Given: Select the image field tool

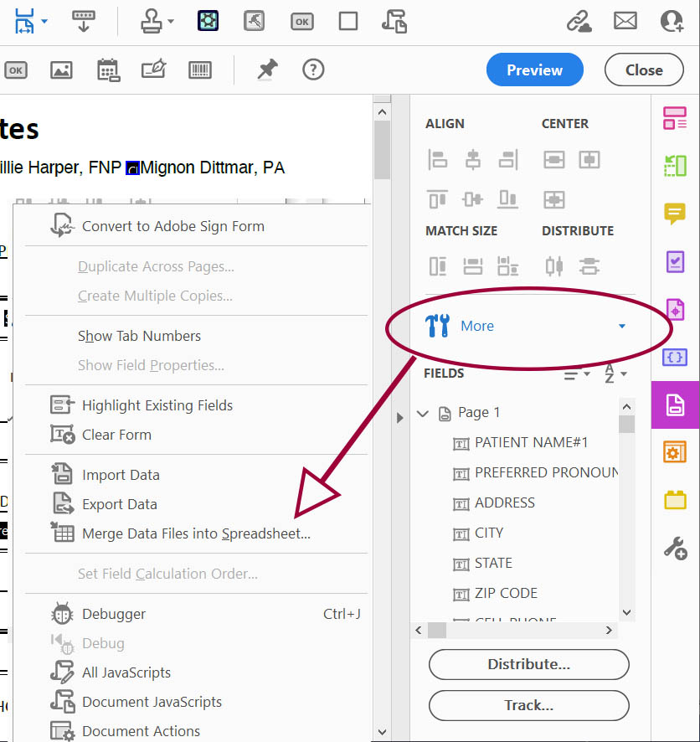Looking at the screenshot, I should tap(60, 70).
